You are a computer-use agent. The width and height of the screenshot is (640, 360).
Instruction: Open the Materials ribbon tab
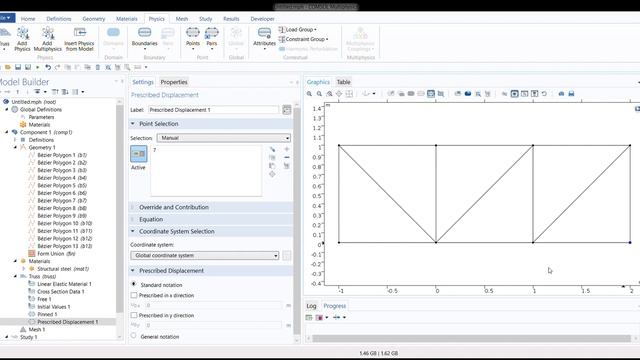pos(127,19)
